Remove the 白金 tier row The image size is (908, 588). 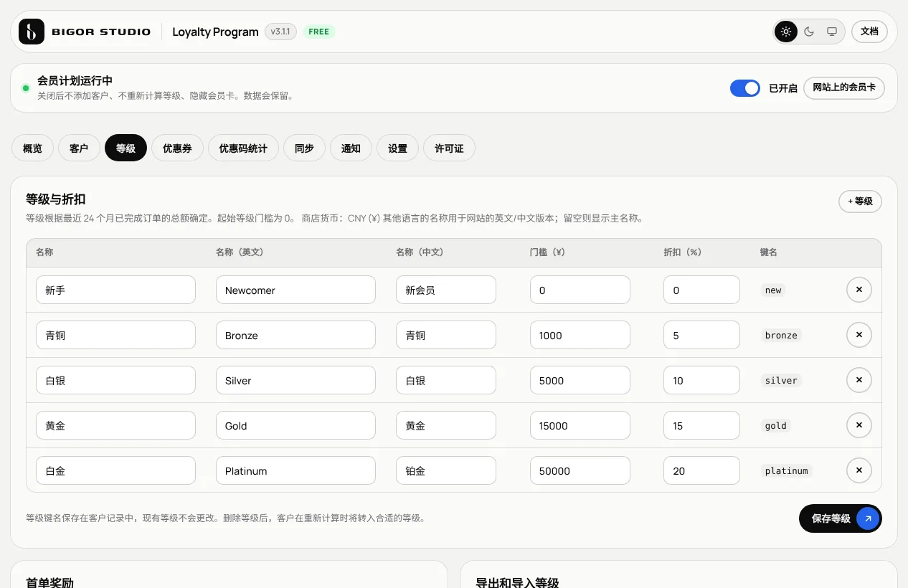859,470
